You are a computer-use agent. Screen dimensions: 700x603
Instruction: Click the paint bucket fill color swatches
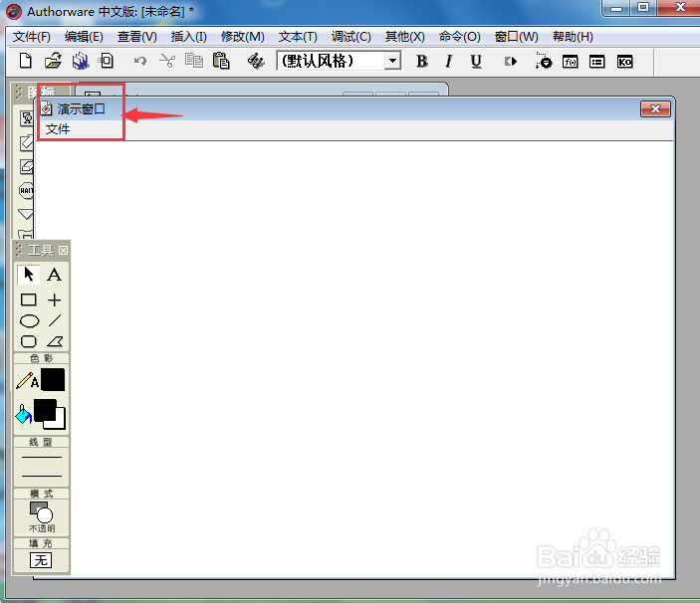(50, 414)
